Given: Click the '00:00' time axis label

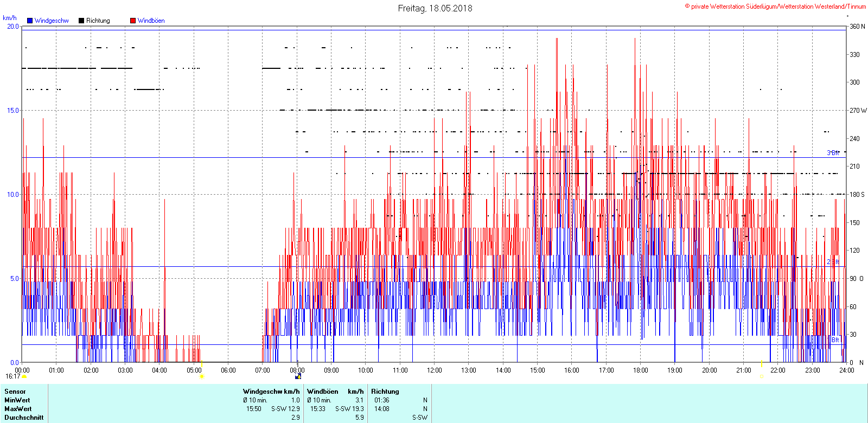Looking at the screenshot, I should (22, 370).
